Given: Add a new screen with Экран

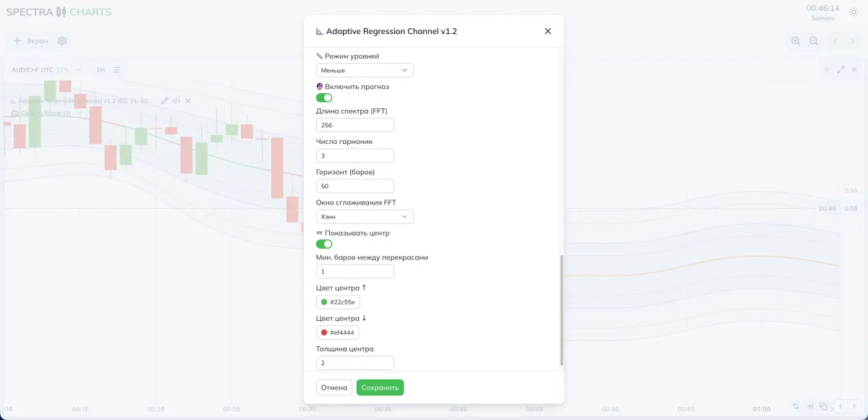Looking at the screenshot, I should [30, 41].
